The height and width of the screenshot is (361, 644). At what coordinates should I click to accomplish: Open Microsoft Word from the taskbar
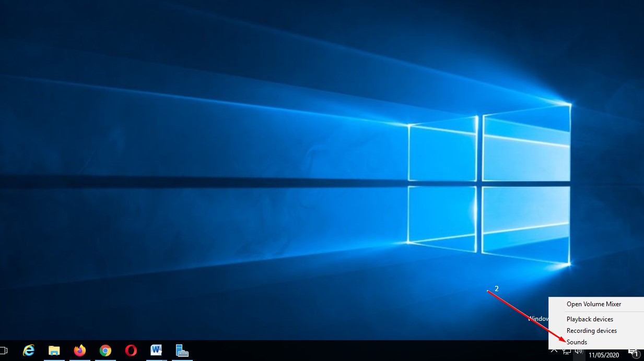(156, 351)
